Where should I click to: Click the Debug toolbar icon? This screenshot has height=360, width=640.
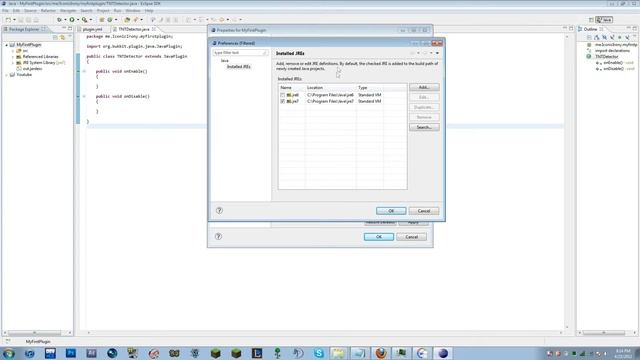click(x=59, y=20)
